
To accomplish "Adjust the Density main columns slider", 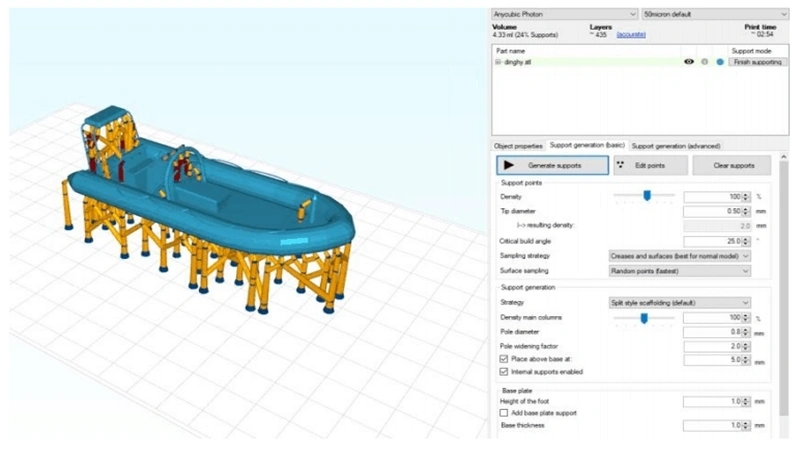I will click(644, 318).
